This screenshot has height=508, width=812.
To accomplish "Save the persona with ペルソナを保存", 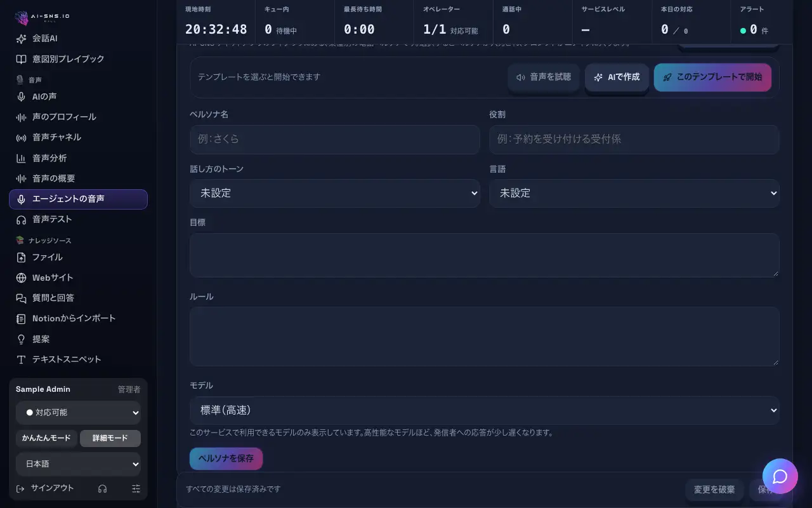I will click(x=226, y=458).
